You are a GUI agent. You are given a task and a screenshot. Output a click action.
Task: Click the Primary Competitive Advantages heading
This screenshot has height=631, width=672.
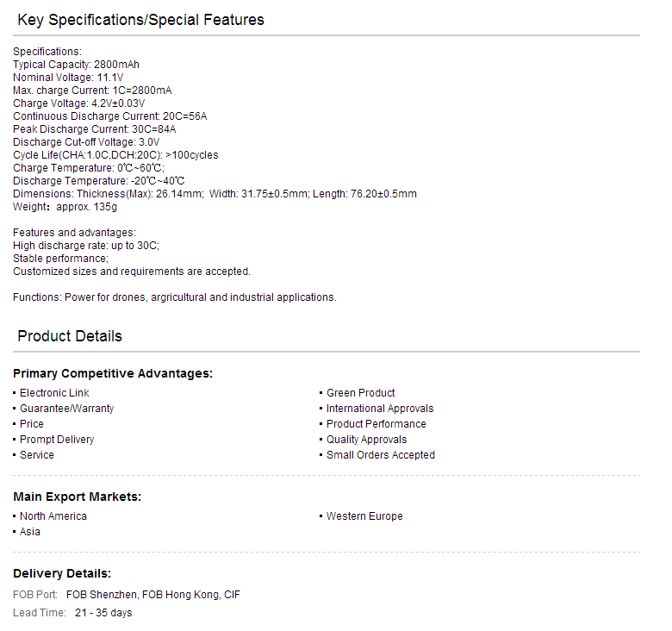(113, 373)
